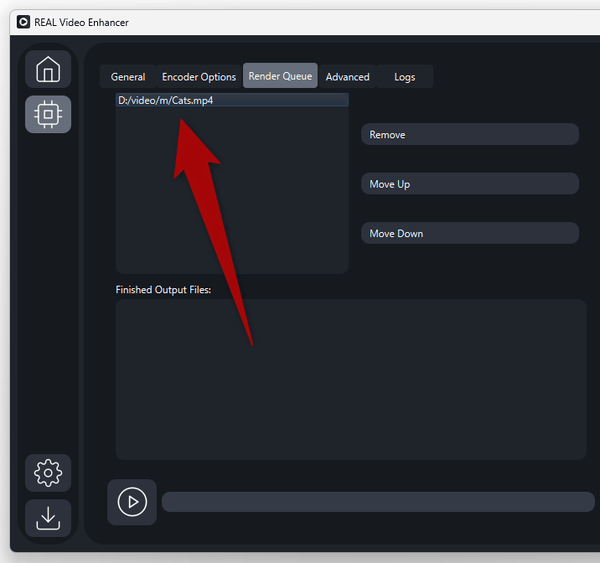Open the Downloads page via arrow icon

48,518
